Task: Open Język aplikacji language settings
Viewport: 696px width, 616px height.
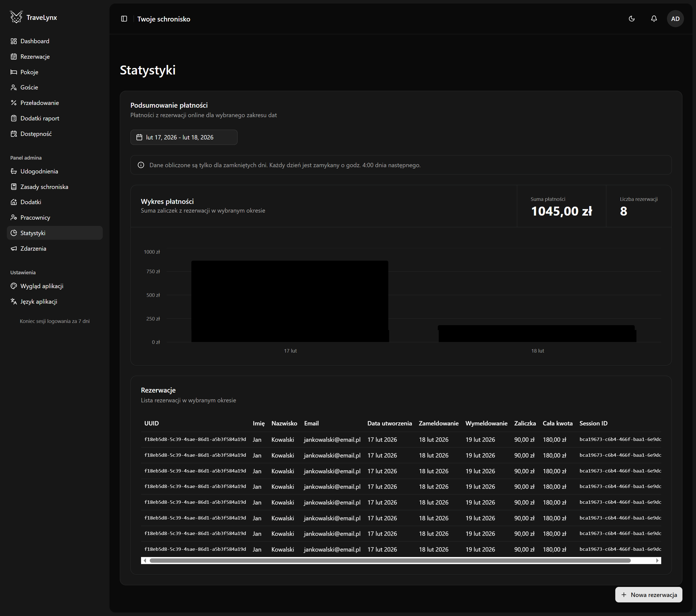Action: [39, 302]
